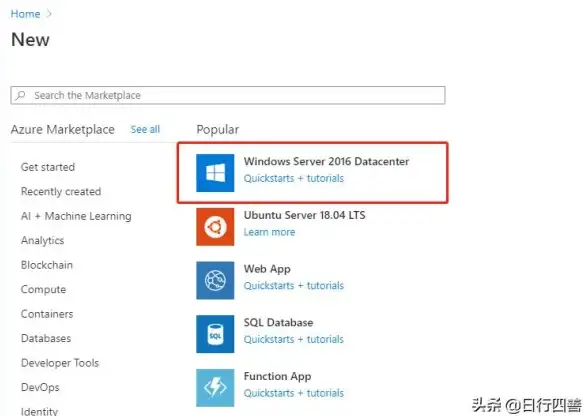Click the Windows Server 2016 Datacenter icon
The image size is (588, 416).
(x=215, y=173)
